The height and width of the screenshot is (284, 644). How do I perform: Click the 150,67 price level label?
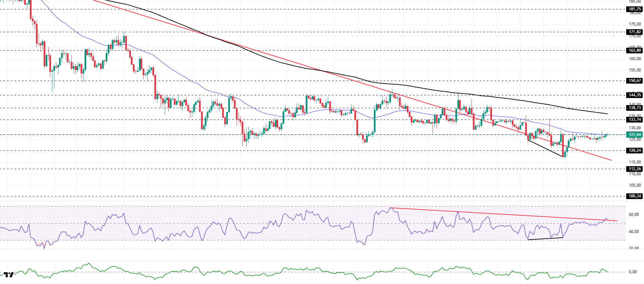(x=634, y=81)
